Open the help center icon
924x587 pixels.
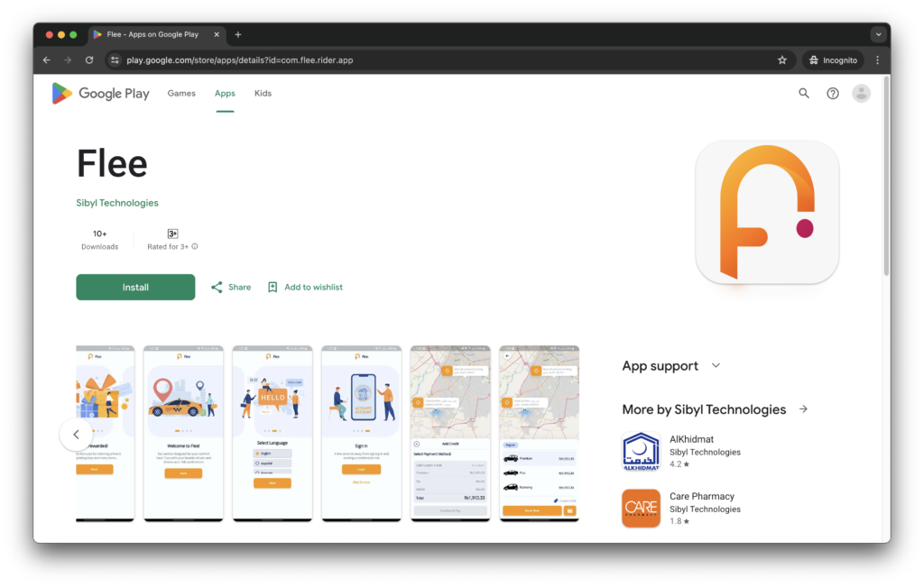pyautogui.click(x=833, y=93)
